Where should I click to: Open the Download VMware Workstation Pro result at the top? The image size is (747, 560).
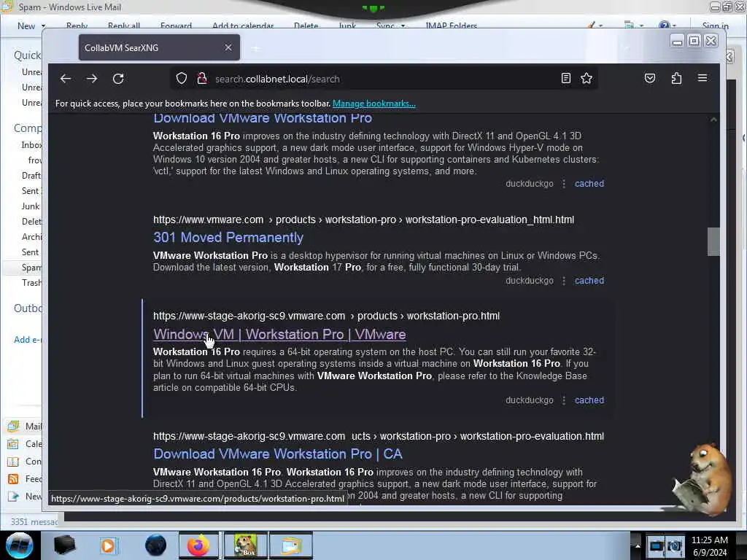(263, 118)
